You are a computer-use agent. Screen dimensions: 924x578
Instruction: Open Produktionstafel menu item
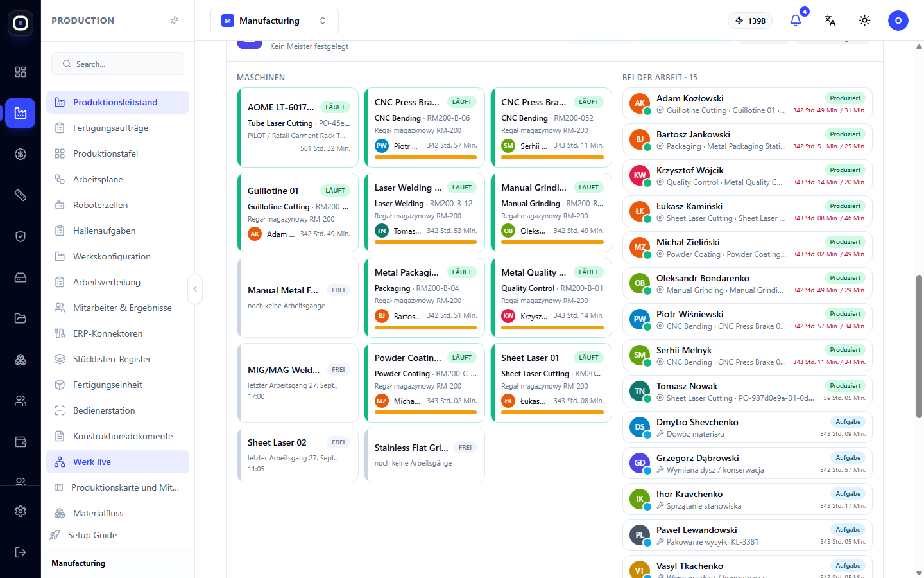click(x=117, y=153)
